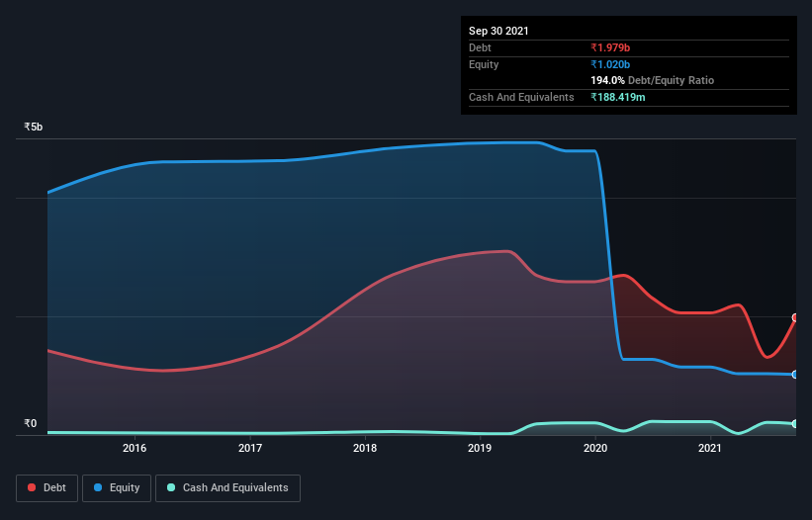This screenshot has height=520, width=812.
Task: Toggle the Debt series legend button
Action: (x=46, y=488)
